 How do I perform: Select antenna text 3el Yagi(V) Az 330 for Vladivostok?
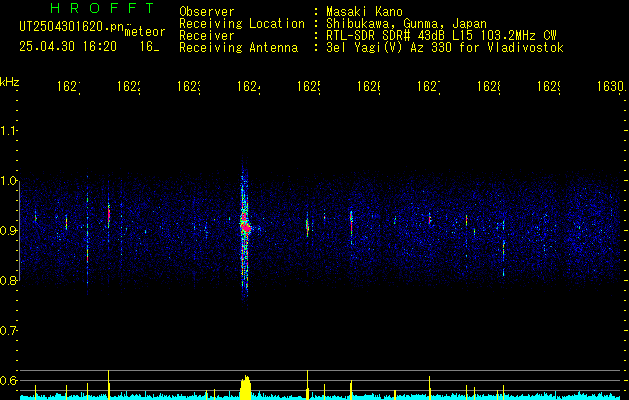(445, 48)
